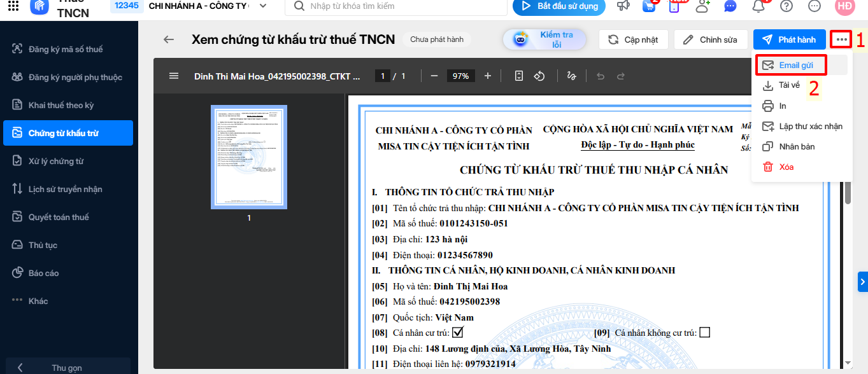The width and height of the screenshot is (868, 374).
Task: Select Email gửi from dropdown menu
Action: 801,65
